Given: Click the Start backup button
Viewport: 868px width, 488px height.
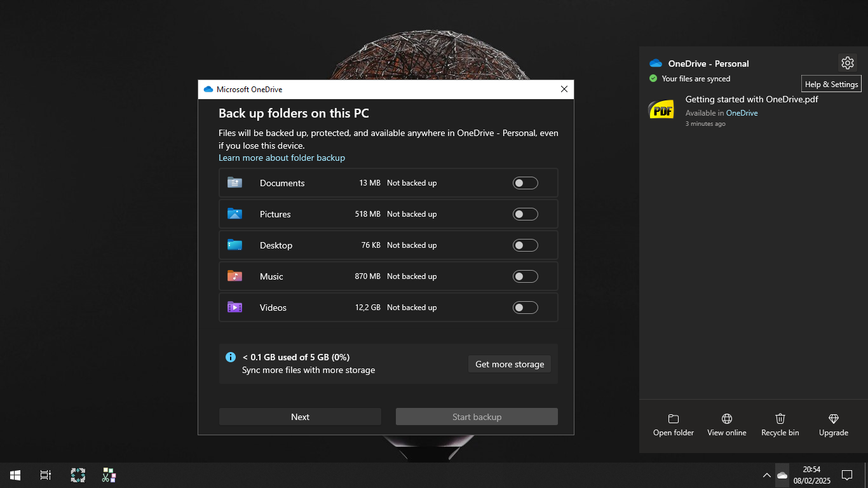Looking at the screenshot, I should click(x=477, y=417).
